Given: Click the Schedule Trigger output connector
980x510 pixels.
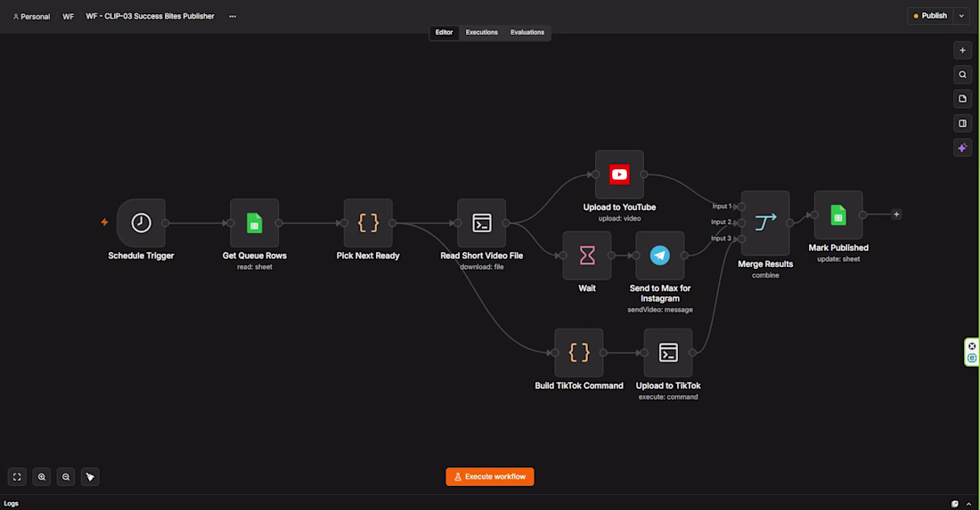Looking at the screenshot, I should [x=166, y=223].
